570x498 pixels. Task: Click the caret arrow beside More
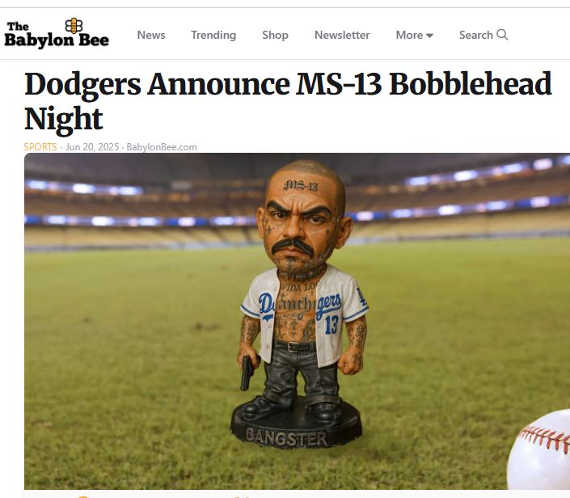point(429,36)
